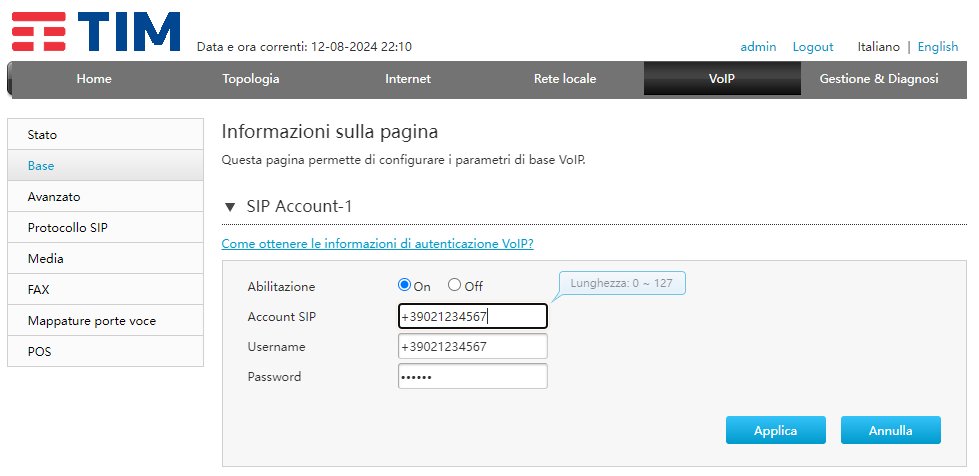Open the Avanzato sidebar item

pos(106,196)
